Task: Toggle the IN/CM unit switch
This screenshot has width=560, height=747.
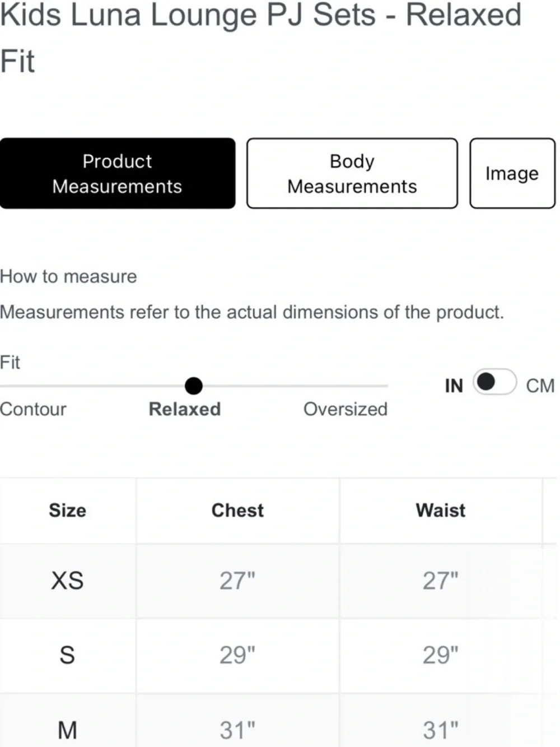Action: pyautogui.click(x=494, y=382)
